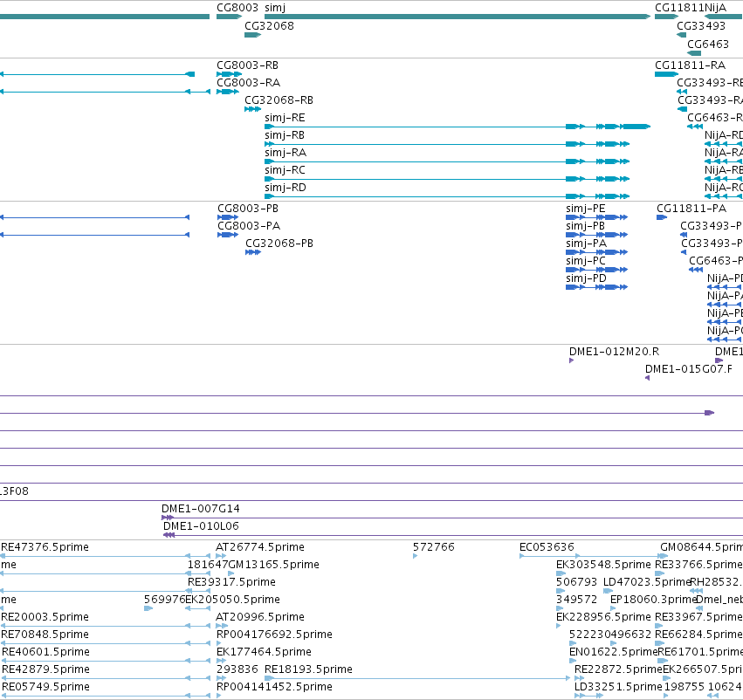
Task: Select feature 181647
Action: (x=208, y=565)
